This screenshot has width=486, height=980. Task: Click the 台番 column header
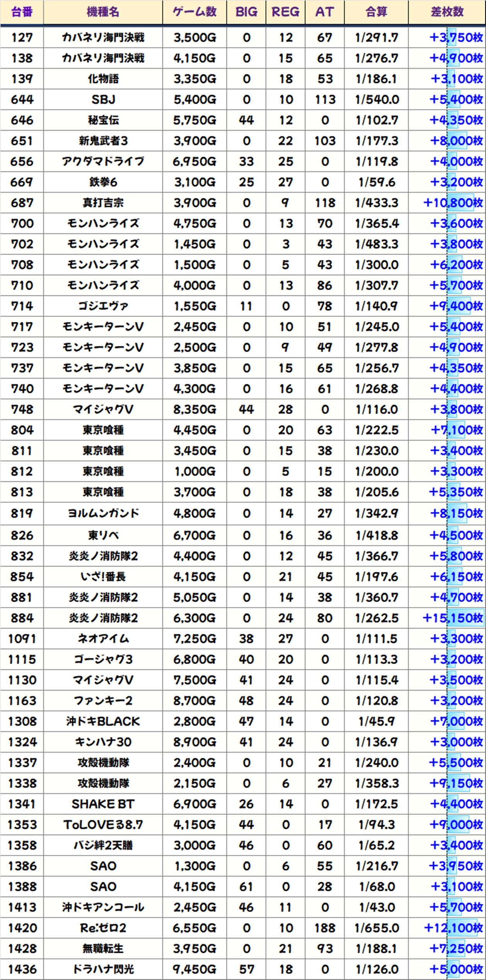pyautogui.click(x=22, y=12)
